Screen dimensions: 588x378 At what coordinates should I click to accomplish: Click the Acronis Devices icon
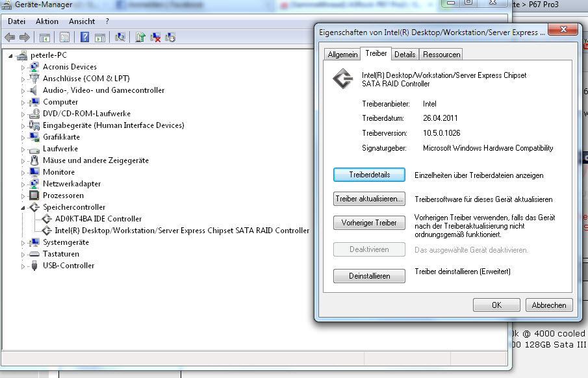tap(34, 67)
